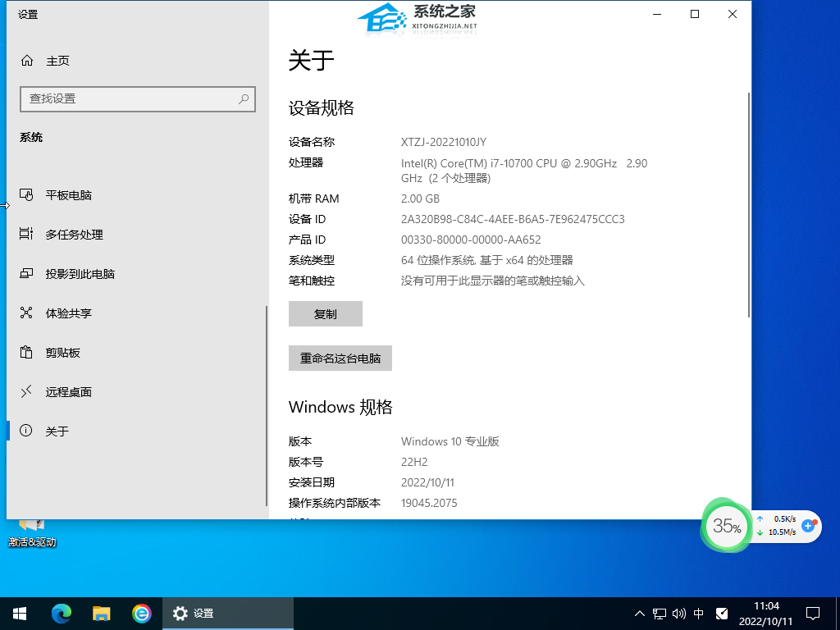Select the 多任务处理 multitasking icon
This screenshot has height=630, width=840.
pyautogui.click(x=27, y=235)
